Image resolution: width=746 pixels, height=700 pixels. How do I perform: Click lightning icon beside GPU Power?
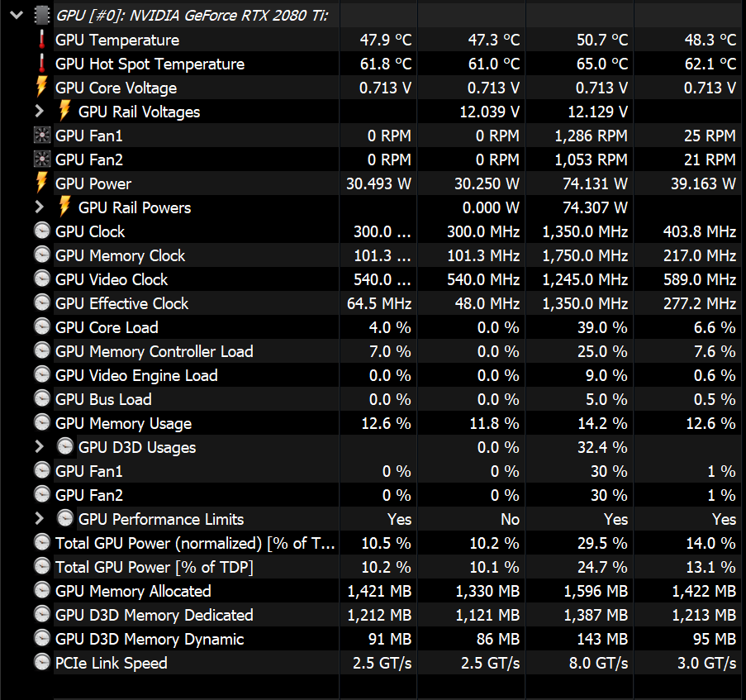click(x=42, y=183)
